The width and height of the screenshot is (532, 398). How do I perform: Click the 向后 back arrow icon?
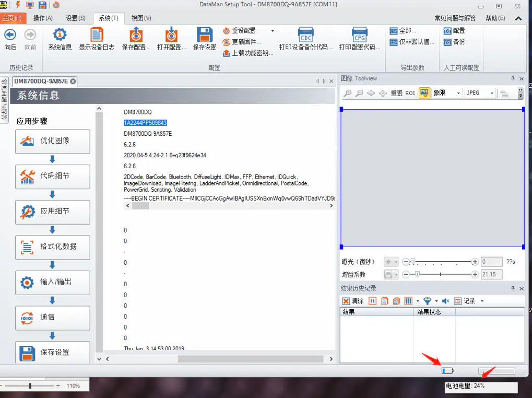pos(10,35)
